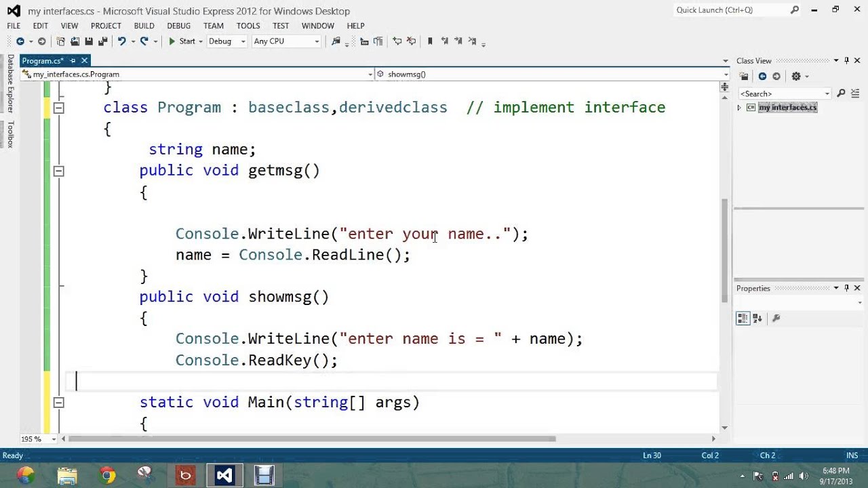The height and width of the screenshot is (488, 868).
Task: Open the Debug configuration dropdown
Action: [x=226, y=41]
